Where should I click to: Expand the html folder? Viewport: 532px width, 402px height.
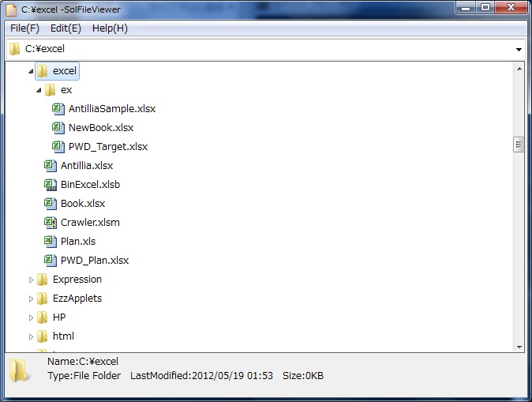point(31,336)
